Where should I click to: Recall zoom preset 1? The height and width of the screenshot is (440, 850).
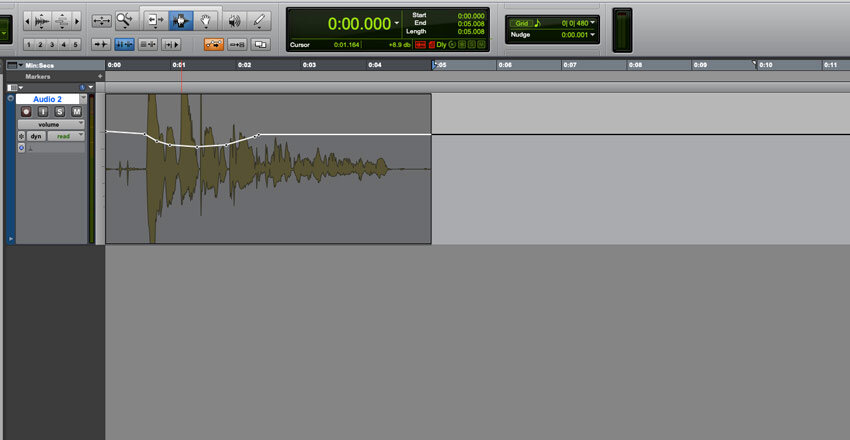pos(29,44)
